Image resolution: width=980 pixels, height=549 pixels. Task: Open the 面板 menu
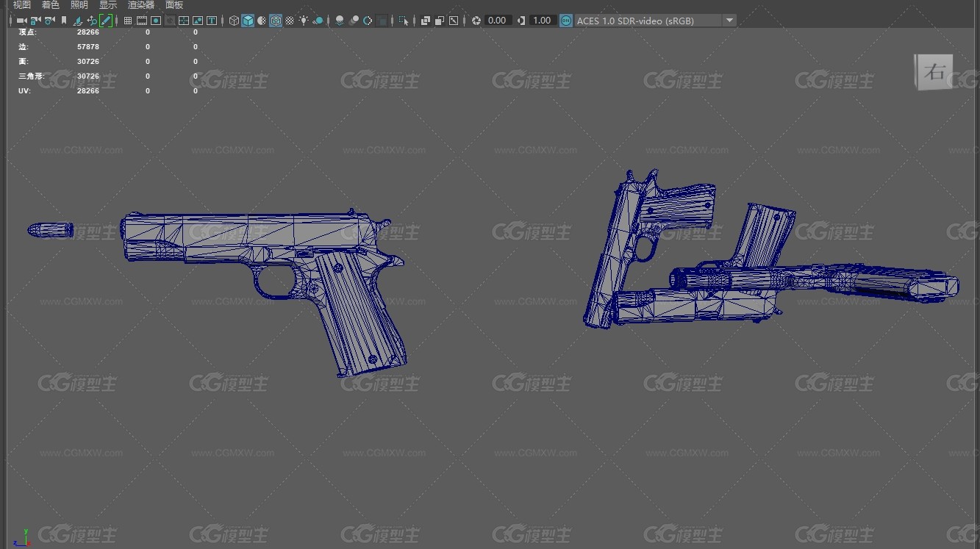(x=174, y=5)
